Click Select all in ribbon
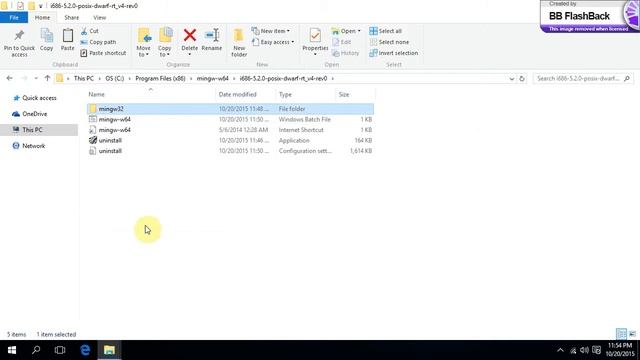Screen dimensions: 640x360 [386, 31]
